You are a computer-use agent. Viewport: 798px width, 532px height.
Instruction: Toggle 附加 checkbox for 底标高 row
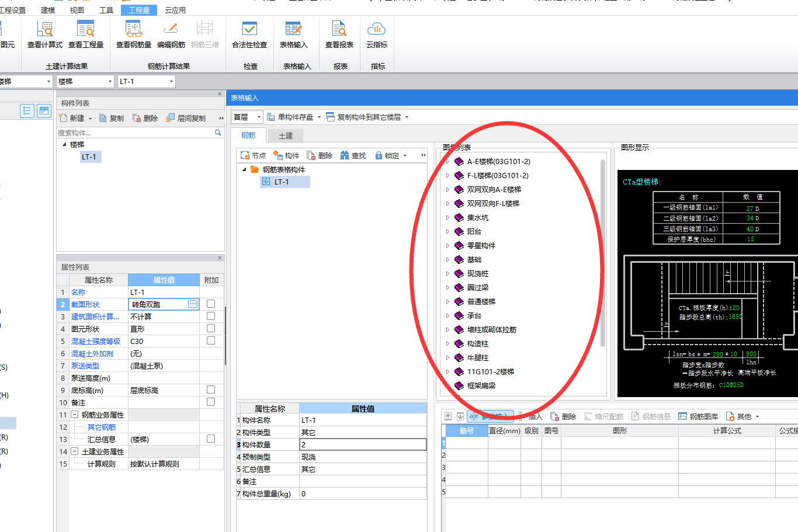(x=211, y=390)
